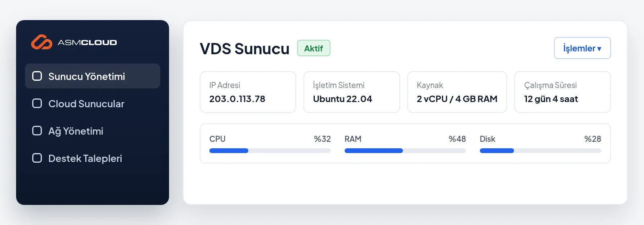Click the Ubuntu 22.04 value

click(343, 99)
